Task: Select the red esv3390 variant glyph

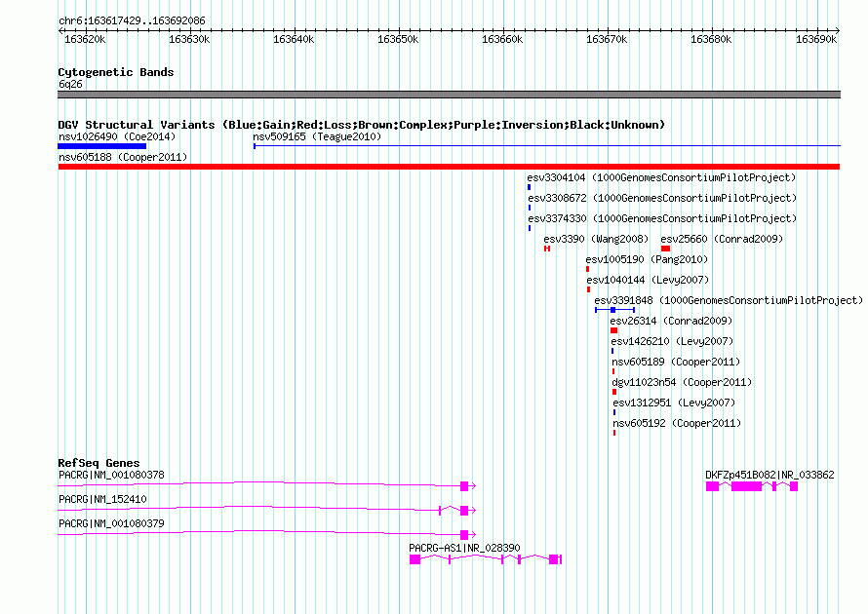Action: (547, 249)
